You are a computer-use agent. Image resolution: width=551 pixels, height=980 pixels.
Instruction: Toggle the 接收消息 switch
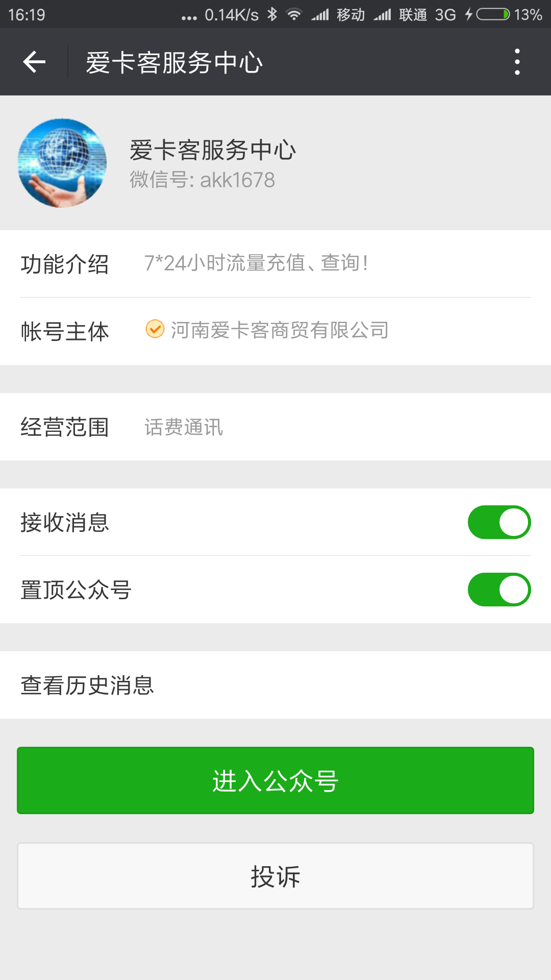point(499,522)
